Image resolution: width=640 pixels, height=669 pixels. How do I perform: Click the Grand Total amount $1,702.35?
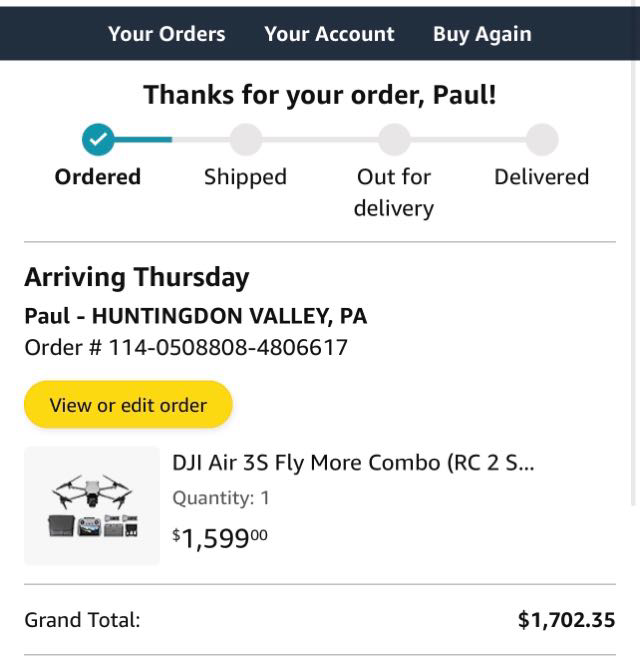[566, 620]
